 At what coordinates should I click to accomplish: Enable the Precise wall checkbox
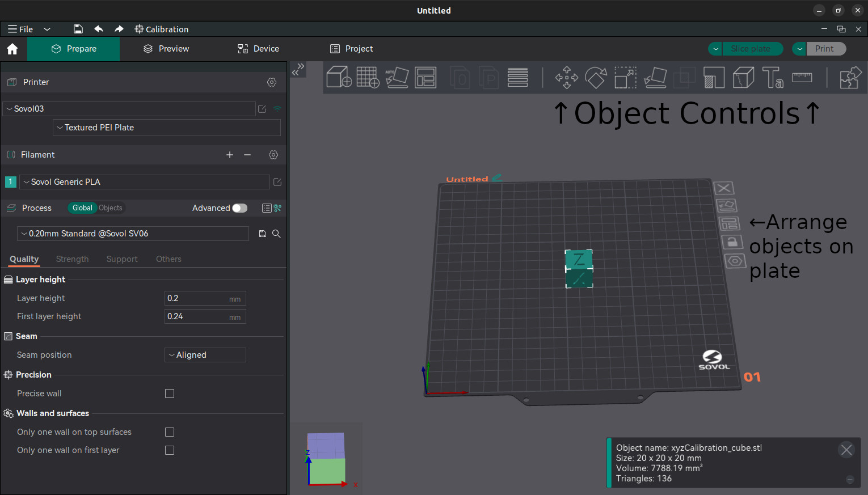tap(170, 394)
